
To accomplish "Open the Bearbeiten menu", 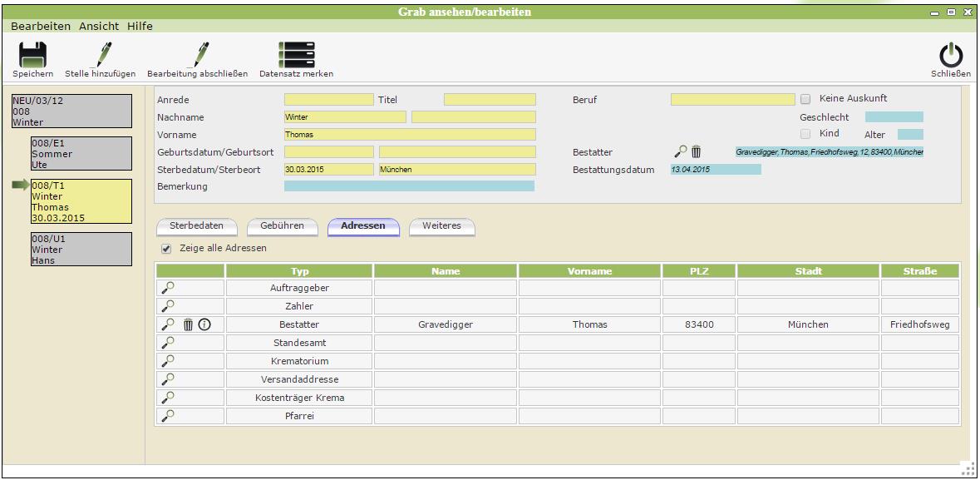I will [41, 27].
